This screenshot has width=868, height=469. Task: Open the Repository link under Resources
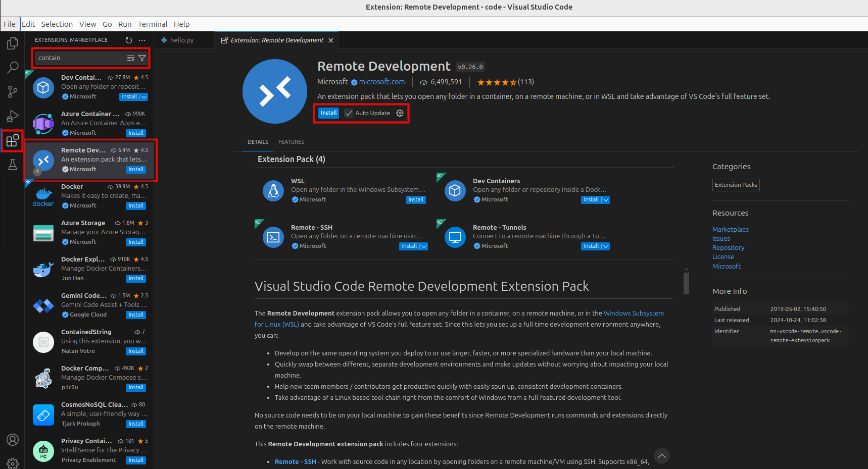pyautogui.click(x=728, y=247)
